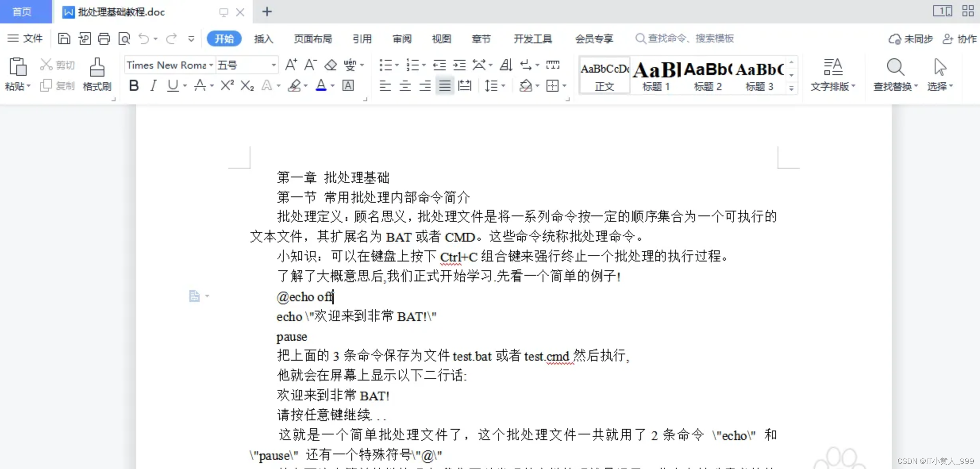This screenshot has width=980, height=469.
Task: Apply the 标题 3 style
Action: pyautogui.click(x=759, y=75)
